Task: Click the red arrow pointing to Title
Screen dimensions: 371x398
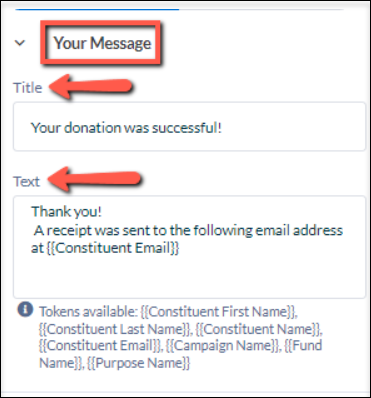Action: coord(91,87)
